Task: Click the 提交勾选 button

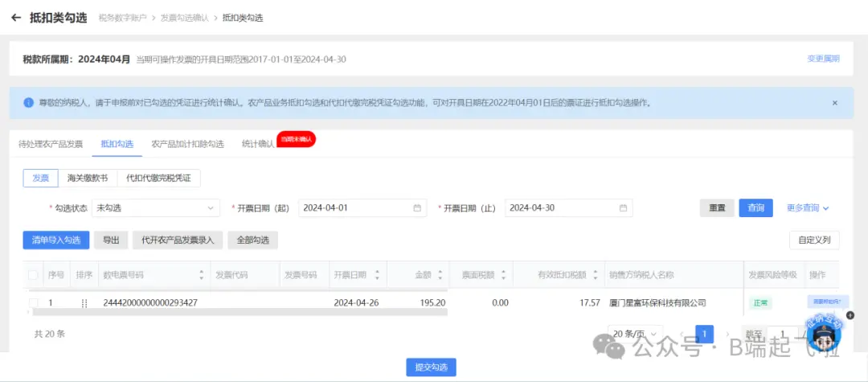Action: [431, 367]
